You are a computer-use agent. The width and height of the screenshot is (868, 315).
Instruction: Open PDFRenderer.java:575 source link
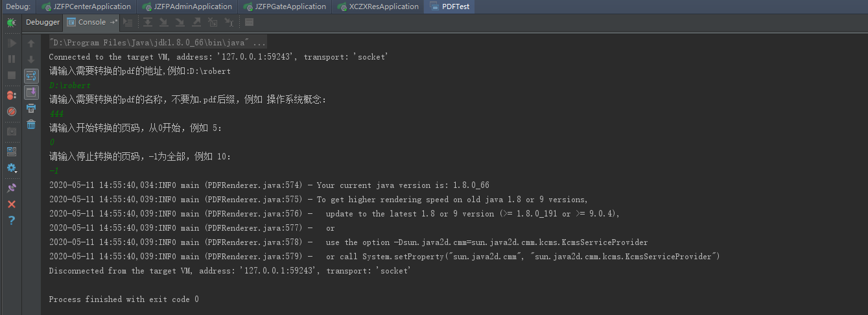pyautogui.click(x=253, y=200)
